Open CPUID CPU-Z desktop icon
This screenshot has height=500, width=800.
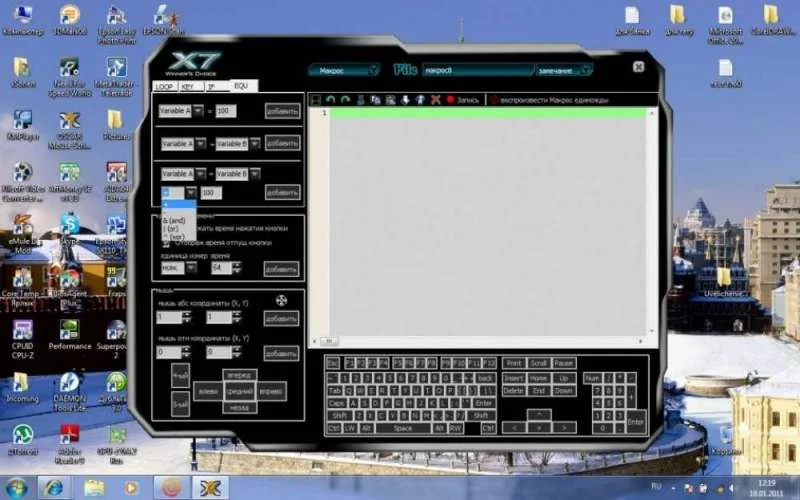tap(22, 339)
